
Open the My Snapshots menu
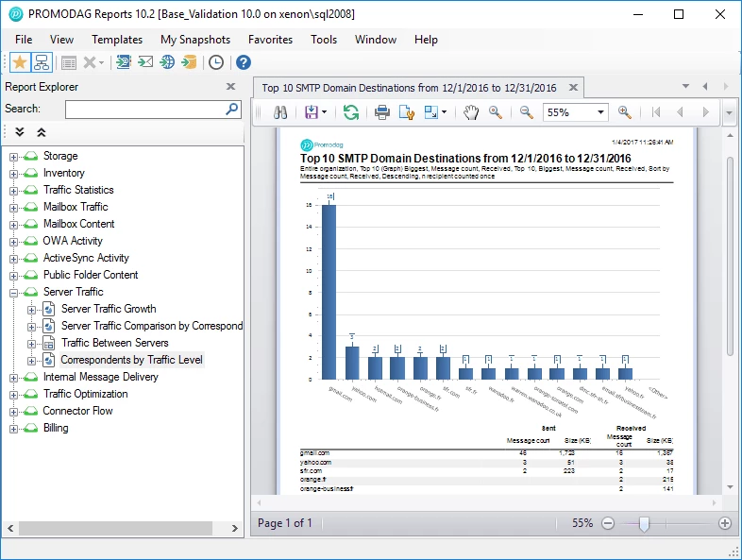click(x=195, y=40)
